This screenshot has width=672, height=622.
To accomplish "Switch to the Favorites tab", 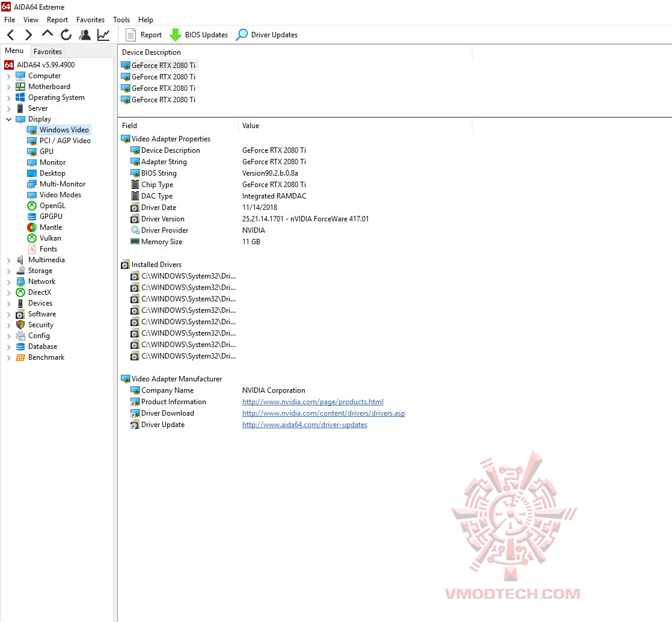I will pyautogui.click(x=47, y=52).
